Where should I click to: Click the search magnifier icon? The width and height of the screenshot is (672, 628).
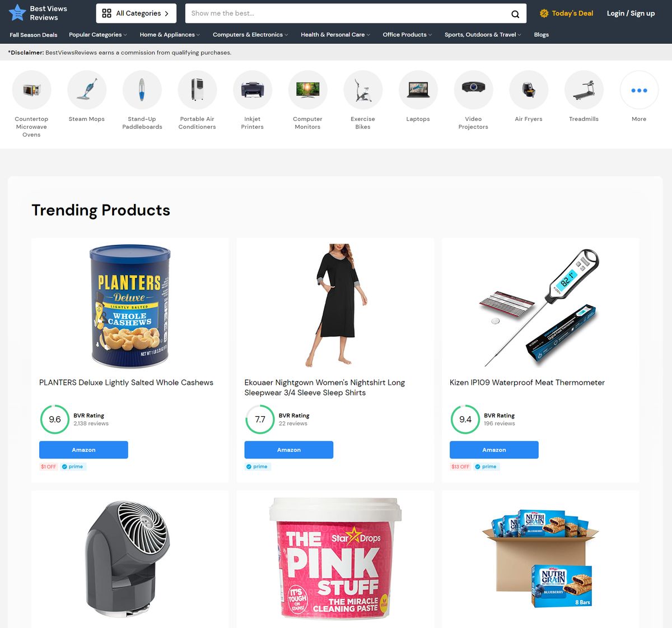(515, 14)
